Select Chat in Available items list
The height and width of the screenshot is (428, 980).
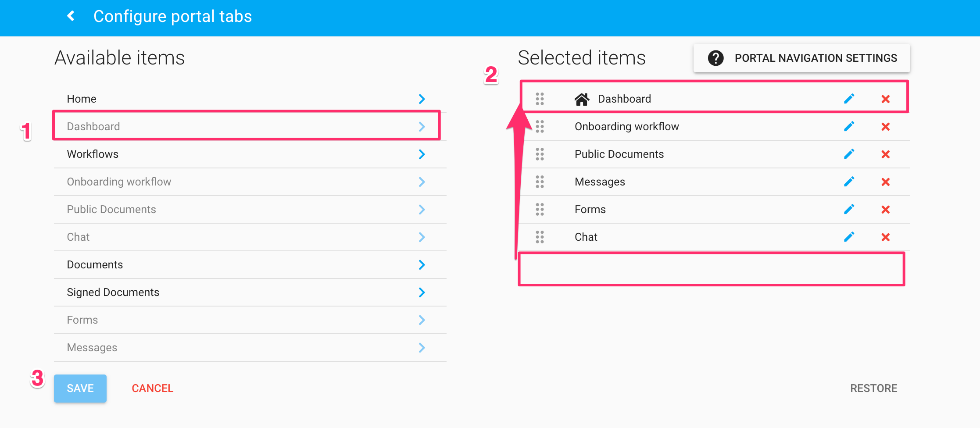point(246,237)
